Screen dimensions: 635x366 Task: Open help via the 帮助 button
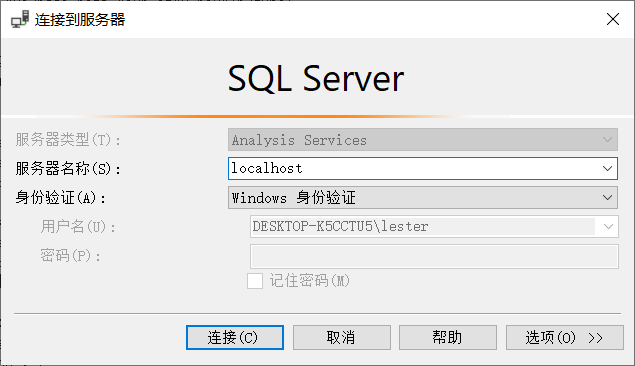448,337
